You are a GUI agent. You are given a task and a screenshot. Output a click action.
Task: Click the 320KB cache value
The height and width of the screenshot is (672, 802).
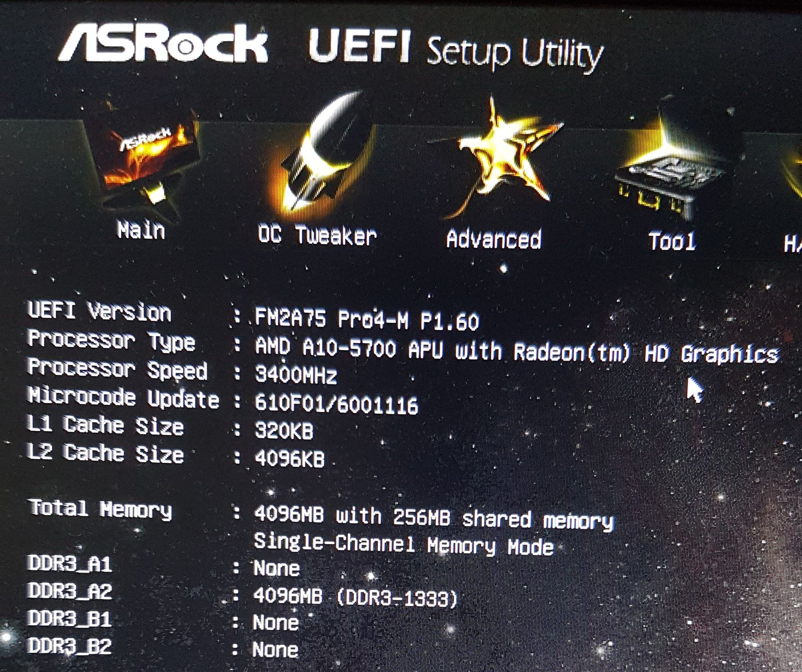[x=284, y=431]
